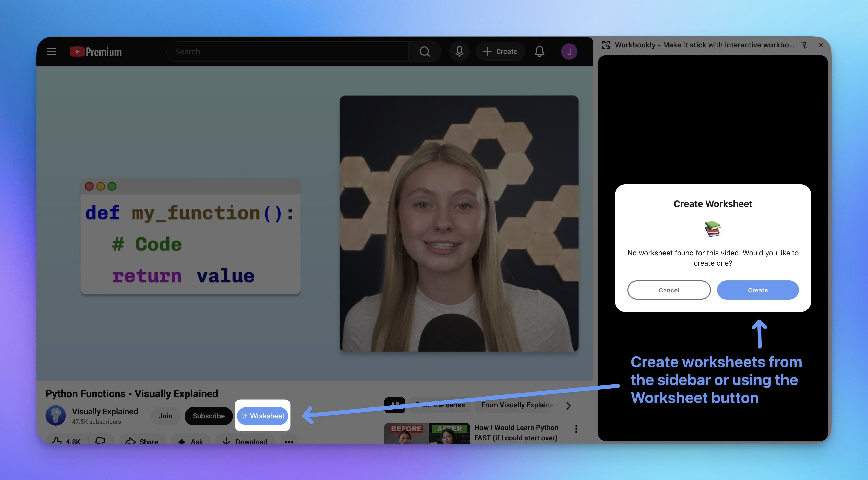Click the Workbookly extension icon in panel header
Image resolution: width=868 pixels, height=480 pixels.
pyautogui.click(x=606, y=44)
